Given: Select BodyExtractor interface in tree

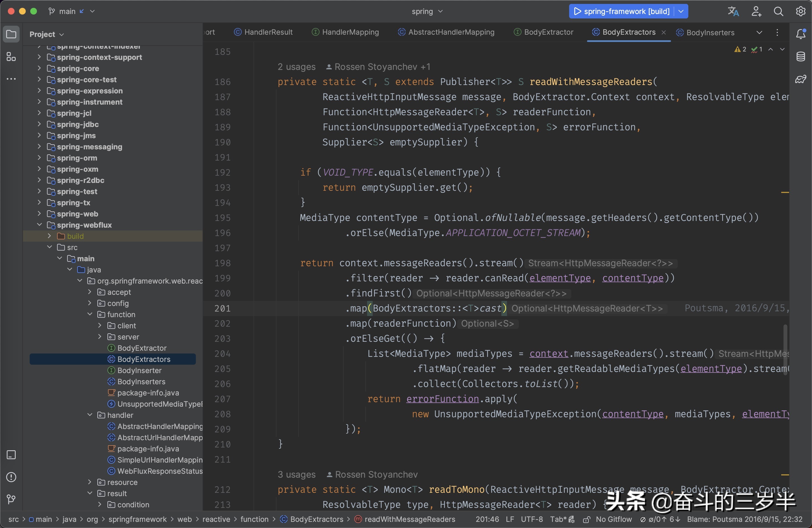Looking at the screenshot, I should [x=137, y=348].
